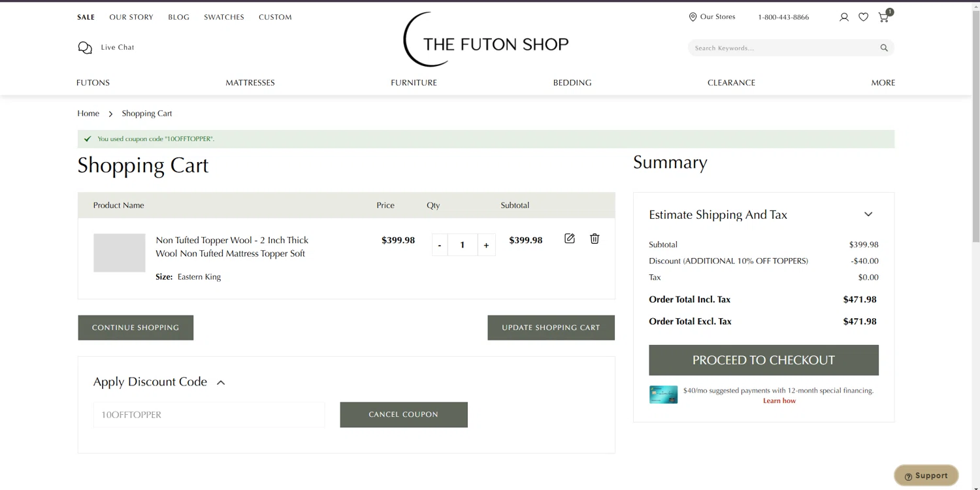This screenshot has height=490, width=980.
Task: Open the SWATCHES menu item
Action: pos(224,17)
